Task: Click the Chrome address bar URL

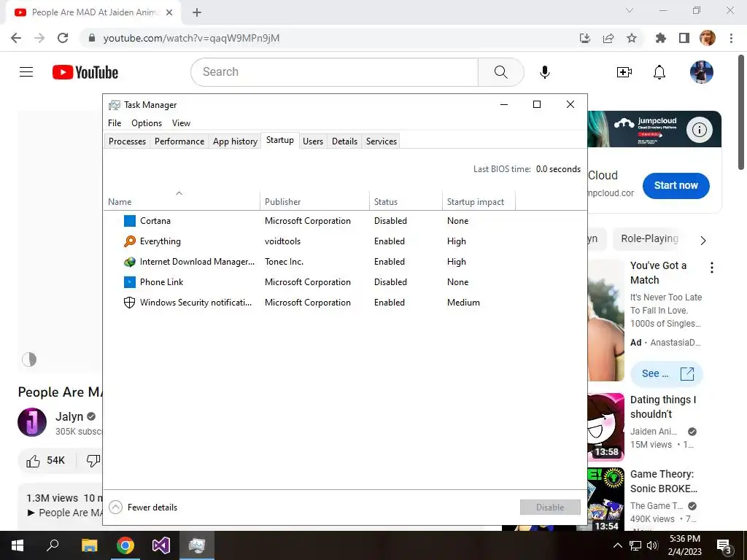Action: (191, 38)
